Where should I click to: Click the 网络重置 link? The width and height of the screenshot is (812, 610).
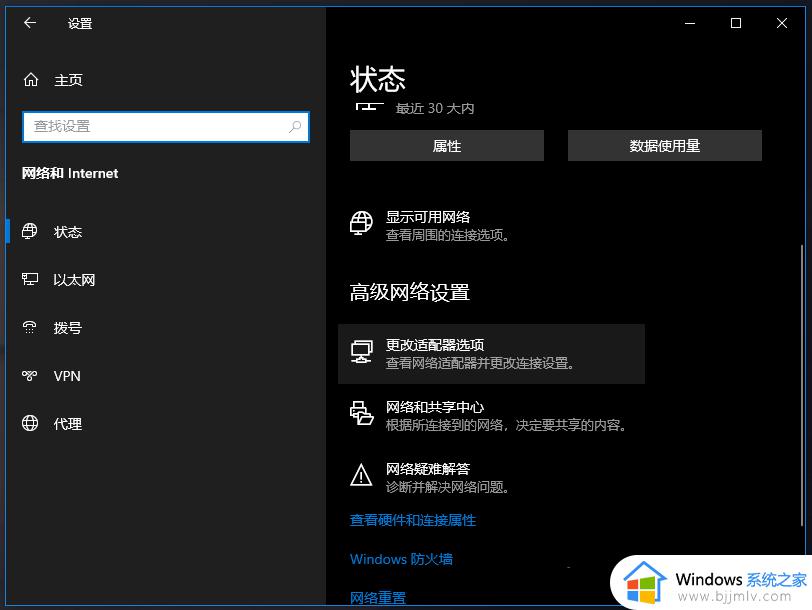378,598
